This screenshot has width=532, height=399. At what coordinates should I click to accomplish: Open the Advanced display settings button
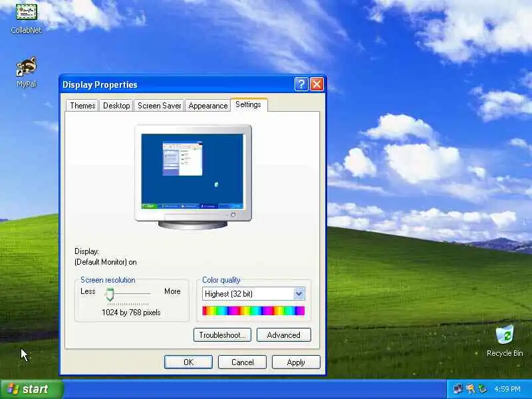coord(284,335)
